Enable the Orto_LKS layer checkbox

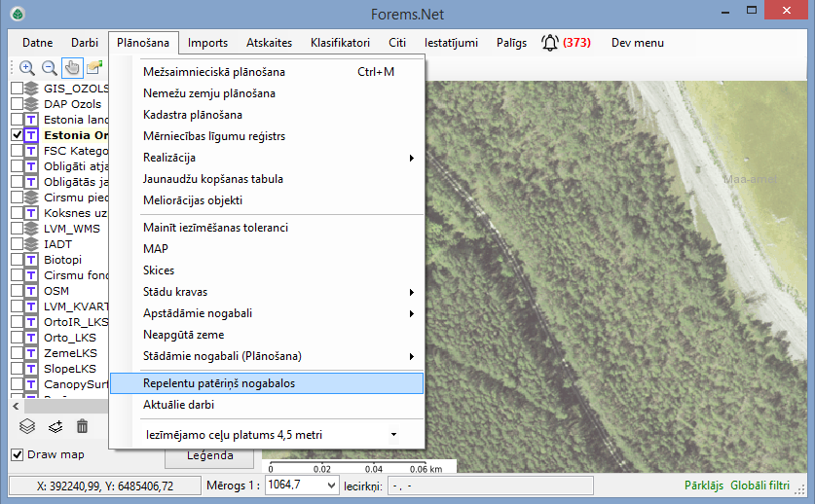(x=18, y=338)
